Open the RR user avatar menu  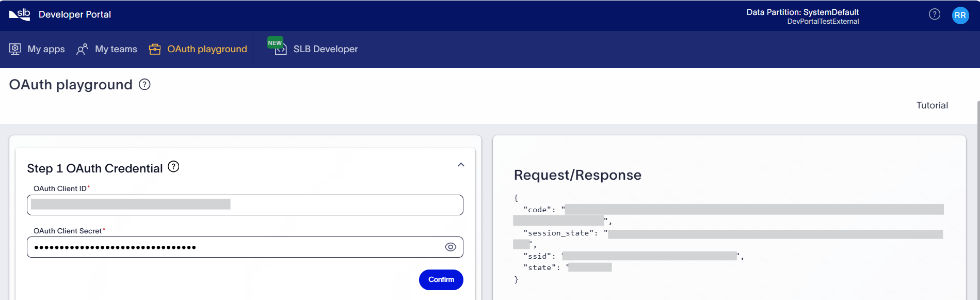click(960, 15)
